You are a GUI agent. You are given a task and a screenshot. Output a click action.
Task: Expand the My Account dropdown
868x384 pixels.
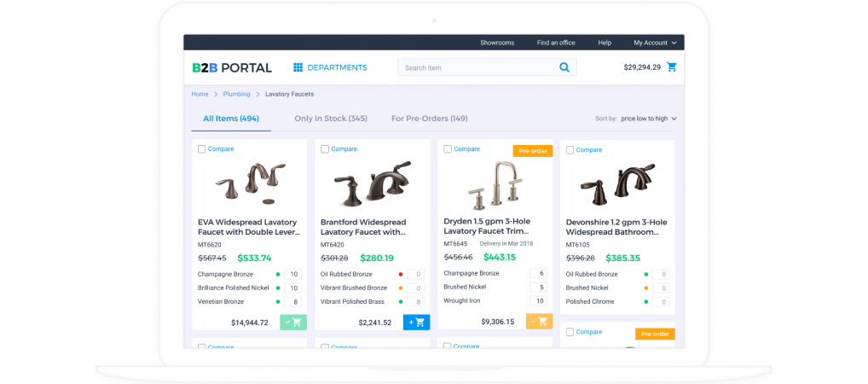655,43
